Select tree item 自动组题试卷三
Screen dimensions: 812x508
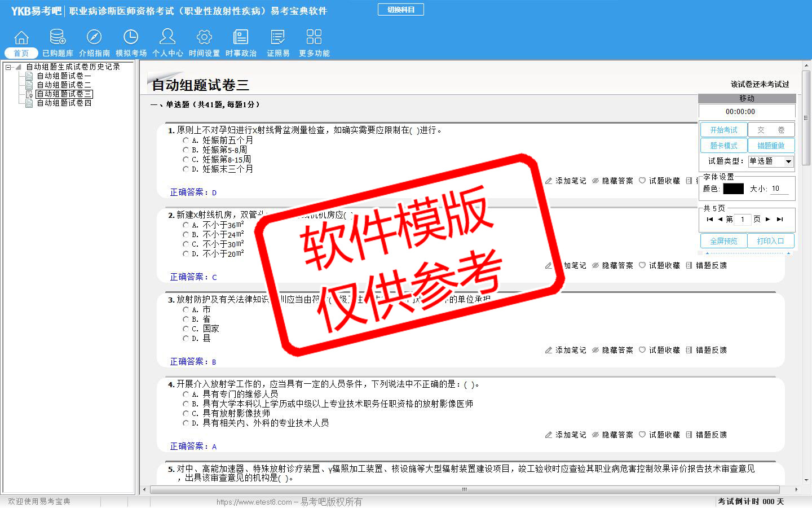pos(64,94)
